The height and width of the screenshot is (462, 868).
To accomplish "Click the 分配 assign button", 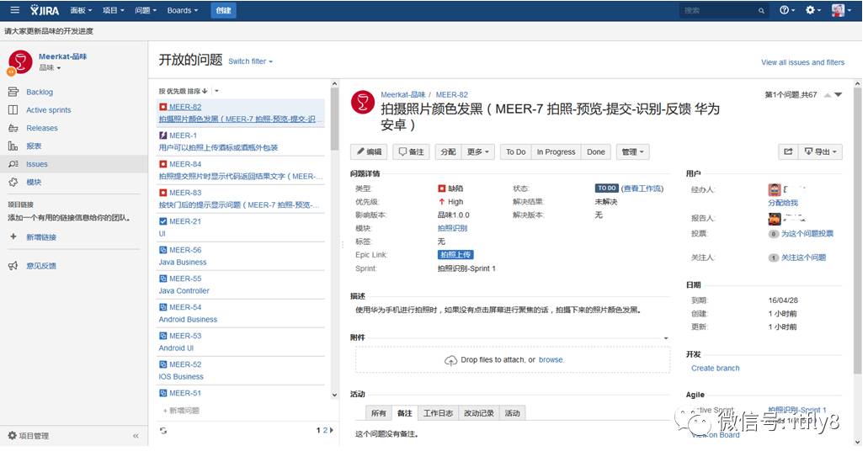I will tap(448, 151).
